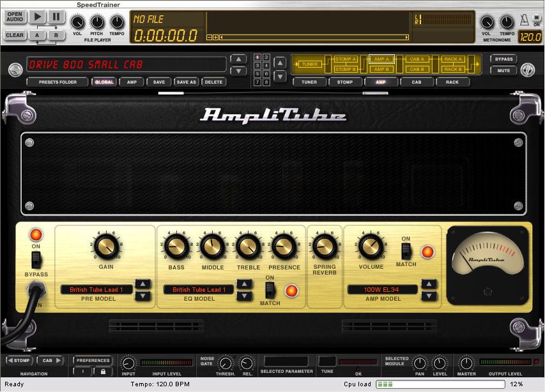Click the metronome icon
The width and height of the screenshot is (545, 392).
coord(524,20)
